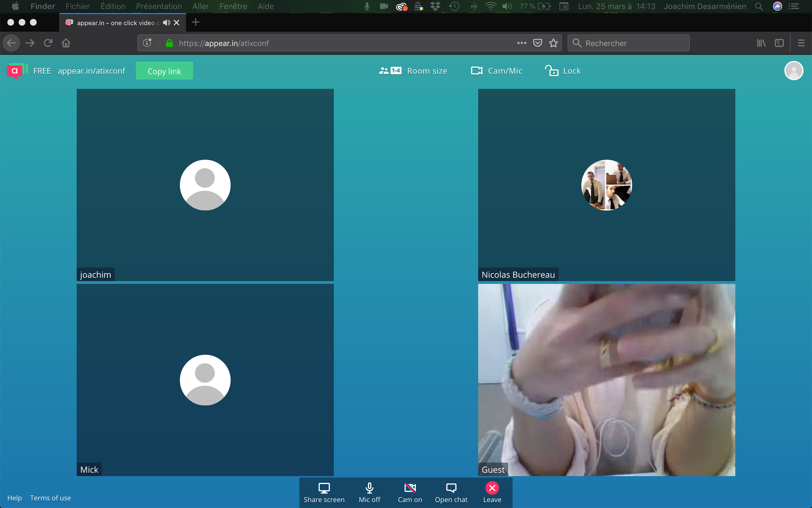812x508 pixels.
Task: Open the Apple menu
Action: click(15, 6)
